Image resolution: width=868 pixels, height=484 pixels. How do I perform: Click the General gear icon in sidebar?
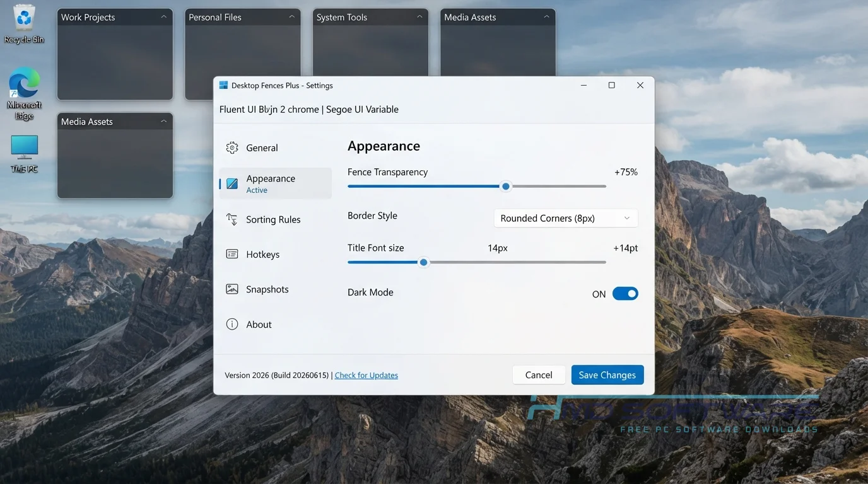(232, 147)
